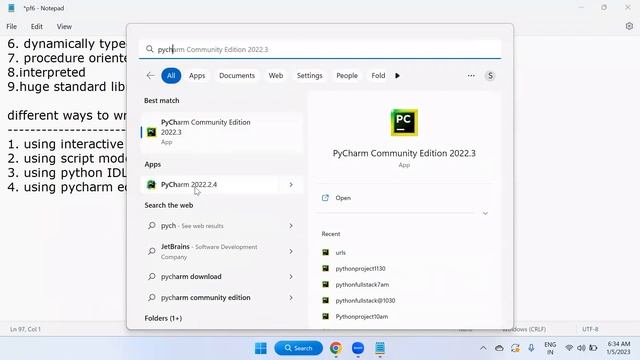Select the Settings filter tab
Screen dimensions: 640x360
(309, 76)
